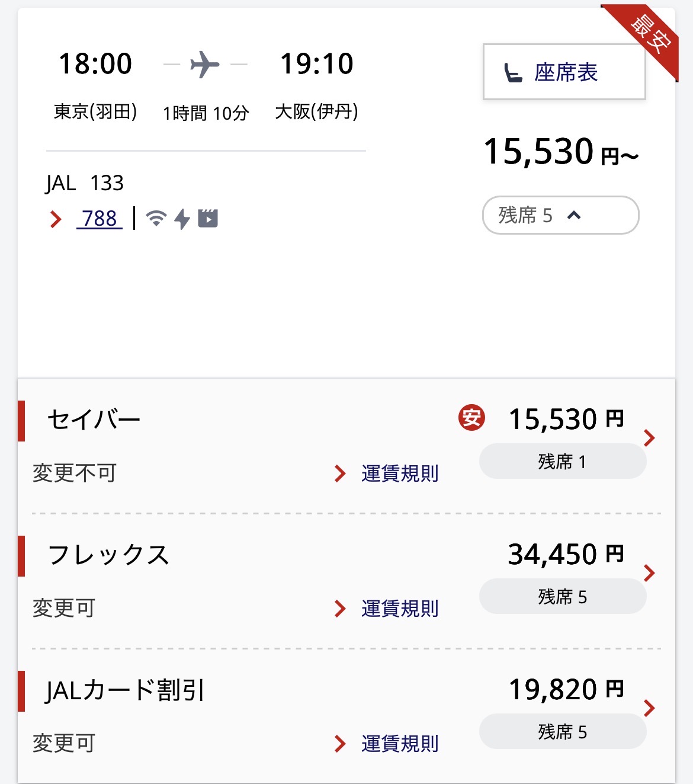Click the Wi-Fi availability icon
The height and width of the screenshot is (784, 693).
pyautogui.click(x=156, y=218)
